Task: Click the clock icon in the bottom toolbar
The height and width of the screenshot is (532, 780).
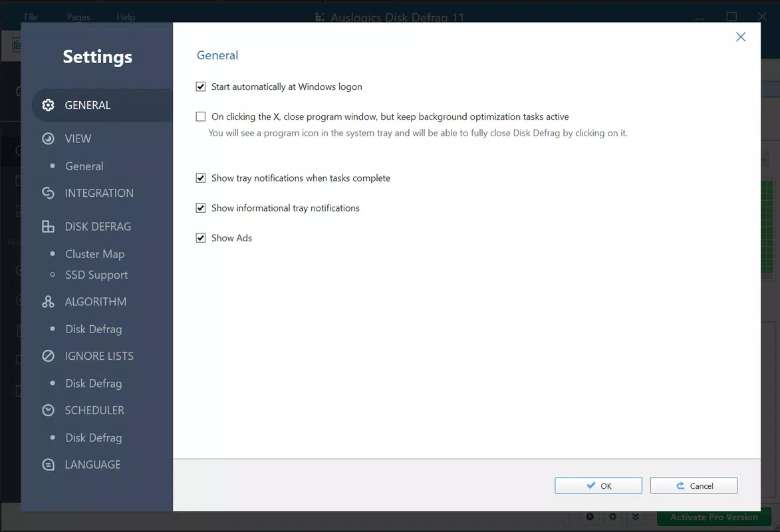Action: point(589,517)
